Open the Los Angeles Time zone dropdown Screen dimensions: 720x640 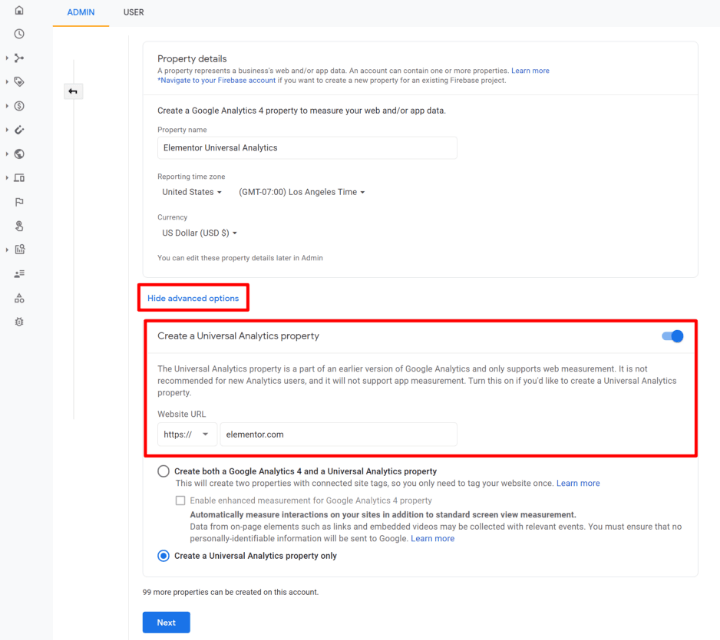click(301, 192)
